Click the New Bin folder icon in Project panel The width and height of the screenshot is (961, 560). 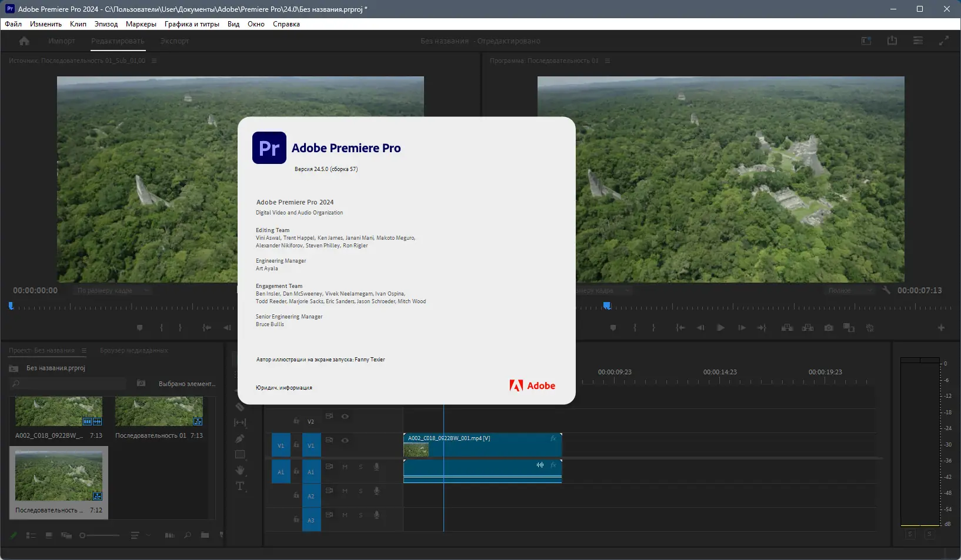tap(205, 535)
